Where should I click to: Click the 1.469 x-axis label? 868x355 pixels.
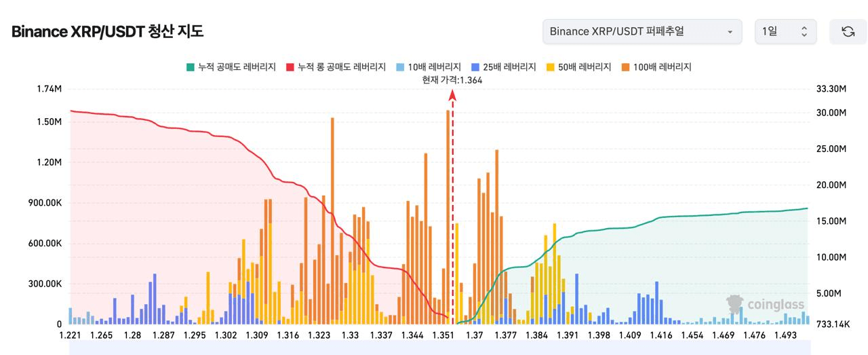pos(724,335)
